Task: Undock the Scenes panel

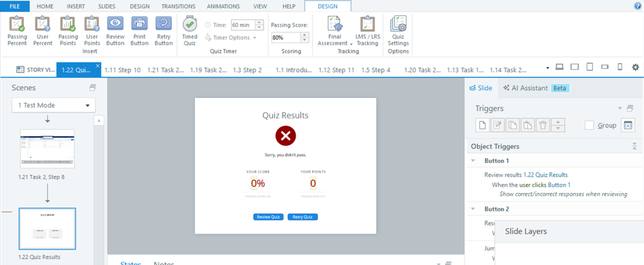Action: 92,88
